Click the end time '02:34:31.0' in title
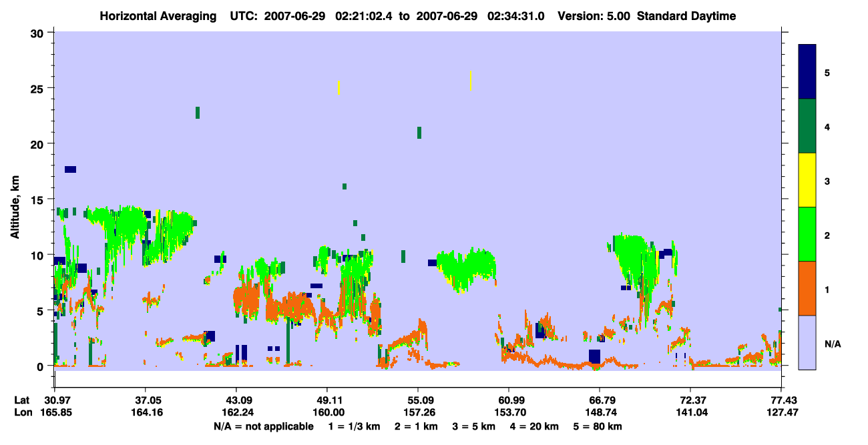Viewport: 868px width, 445px height. pyautogui.click(x=516, y=16)
